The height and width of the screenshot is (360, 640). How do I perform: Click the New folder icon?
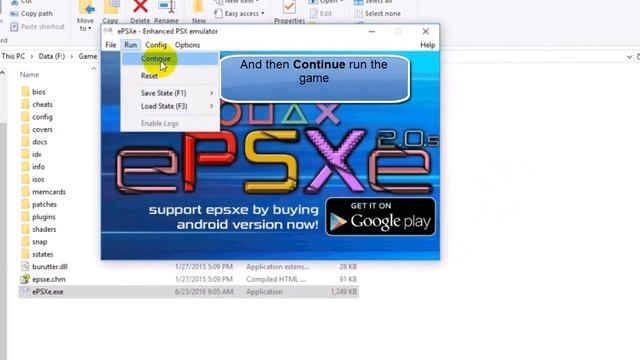(198, 7)
